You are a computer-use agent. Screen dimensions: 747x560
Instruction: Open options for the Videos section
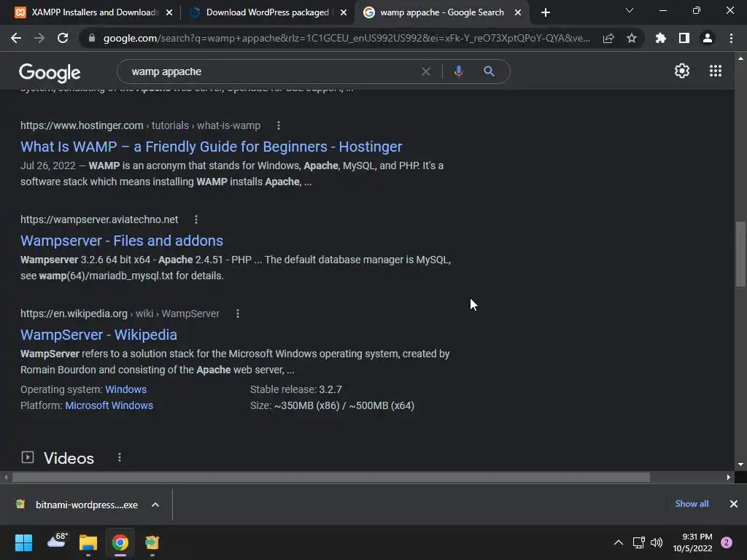[120, 457]
